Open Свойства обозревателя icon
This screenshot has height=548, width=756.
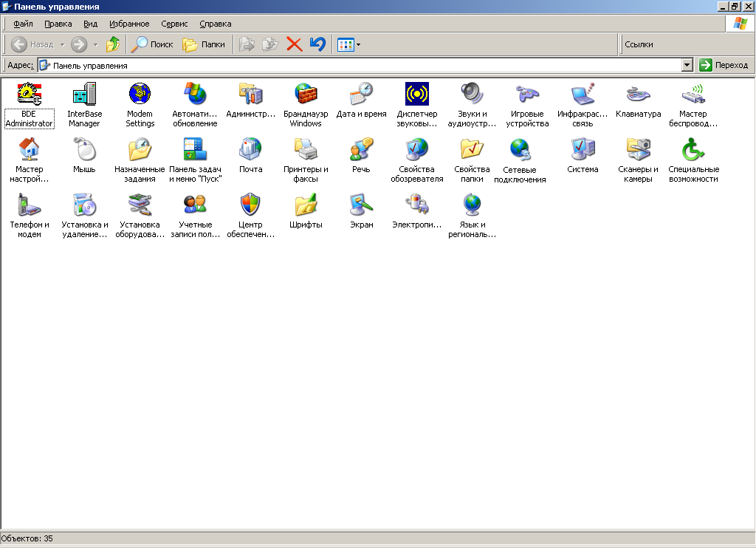(417, 149)
